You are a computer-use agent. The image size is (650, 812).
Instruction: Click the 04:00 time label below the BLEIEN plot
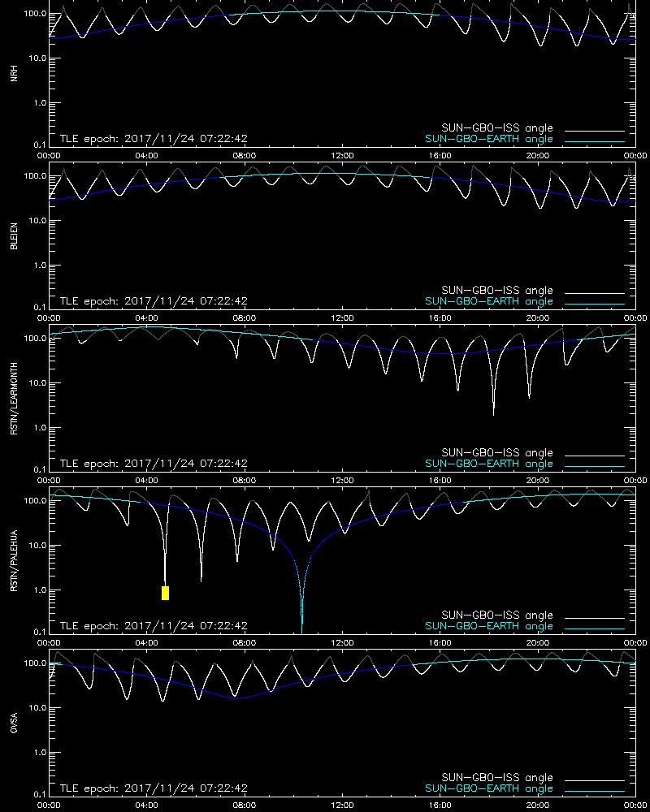[x=147, y=318]
